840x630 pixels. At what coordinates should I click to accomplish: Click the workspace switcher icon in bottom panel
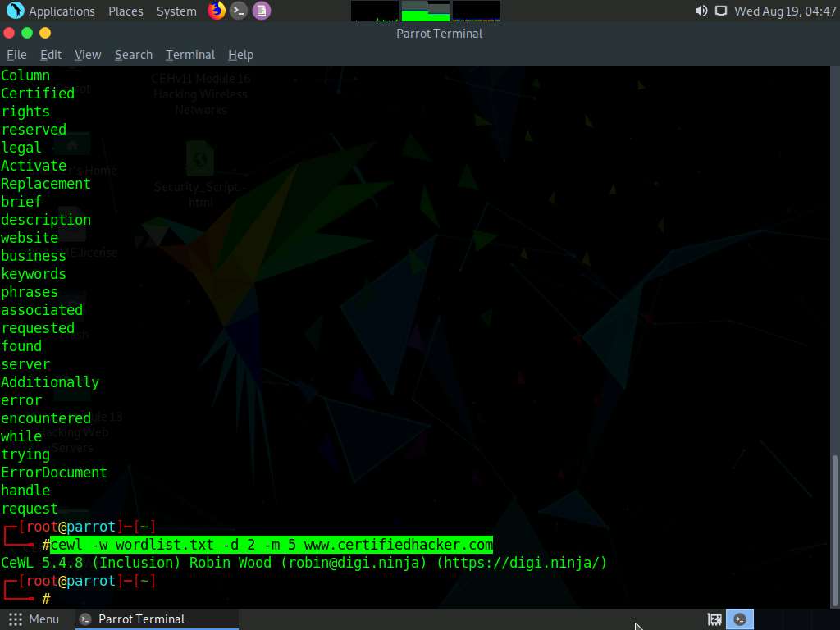point(714,619)
